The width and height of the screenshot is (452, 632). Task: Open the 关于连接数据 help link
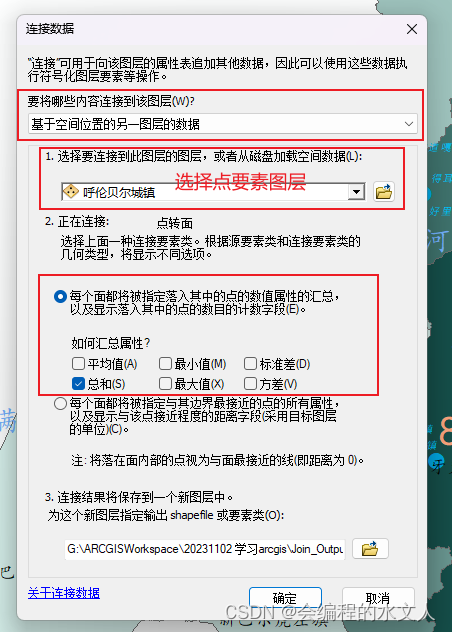[x=64, y=593]
